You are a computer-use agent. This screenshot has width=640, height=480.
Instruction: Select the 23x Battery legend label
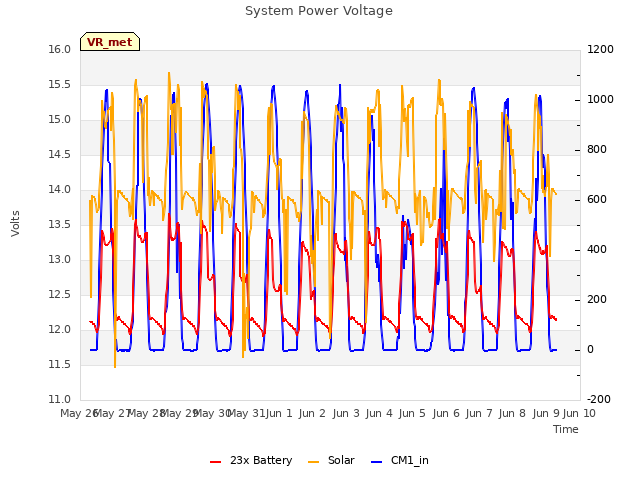click(261, 460)
